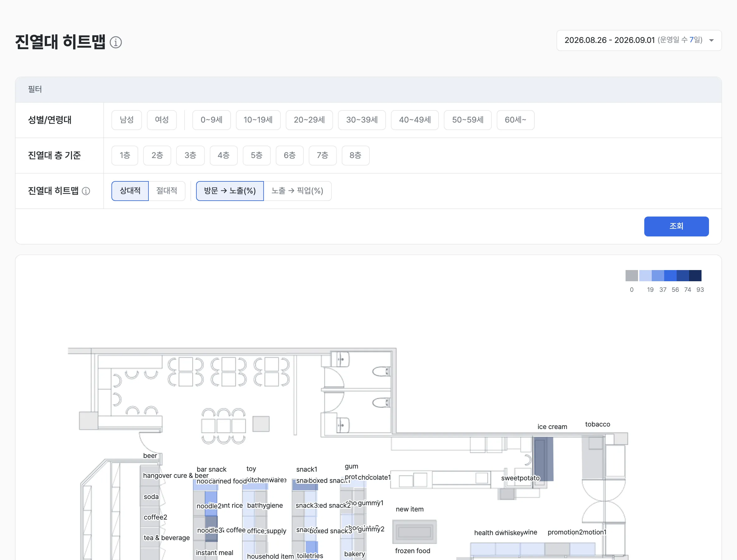Screen dimensions: 737x560
Task: Click the info icon next to 진열대 히트맵 title
Action: tap(116, 42)
